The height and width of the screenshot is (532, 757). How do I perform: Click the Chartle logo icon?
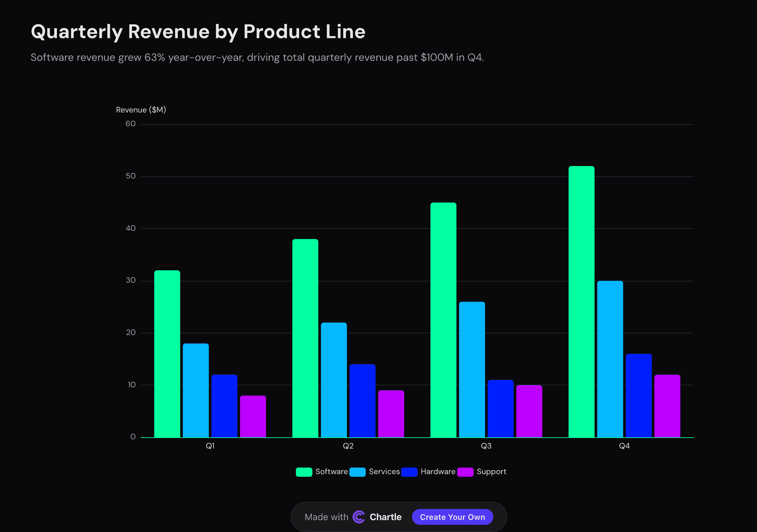point(358,517)
